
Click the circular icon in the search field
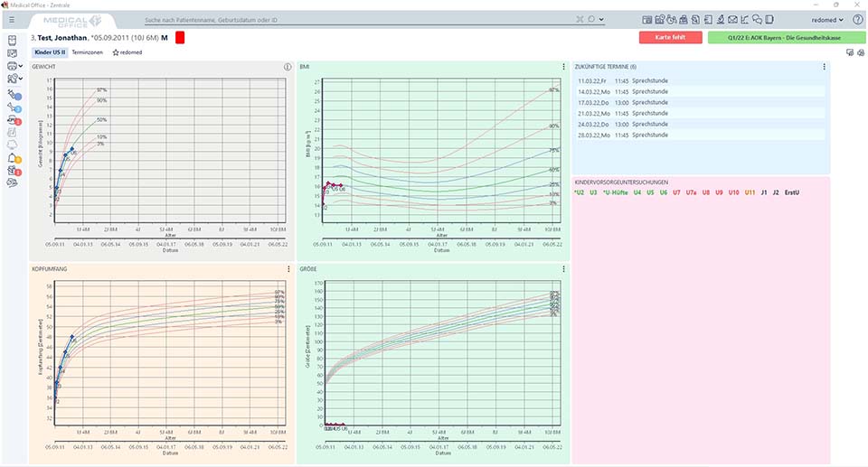(x=591, y=19)
